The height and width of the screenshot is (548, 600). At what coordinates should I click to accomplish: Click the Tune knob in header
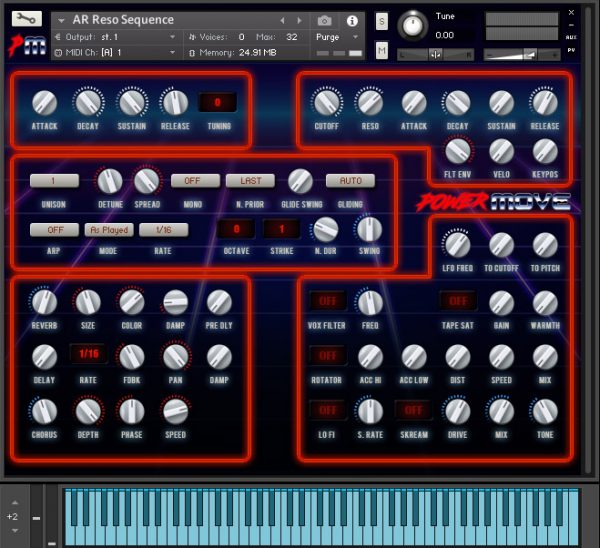coord(412,25)
